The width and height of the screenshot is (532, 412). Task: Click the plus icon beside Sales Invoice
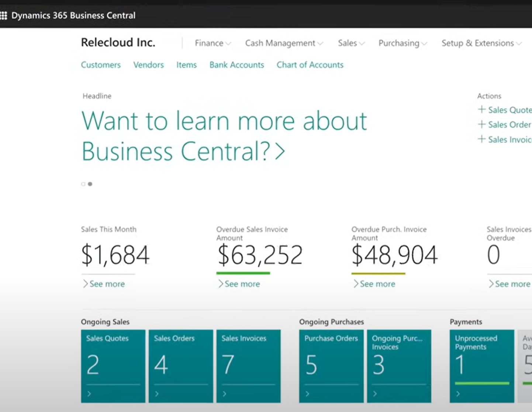(x=481, y=139)
